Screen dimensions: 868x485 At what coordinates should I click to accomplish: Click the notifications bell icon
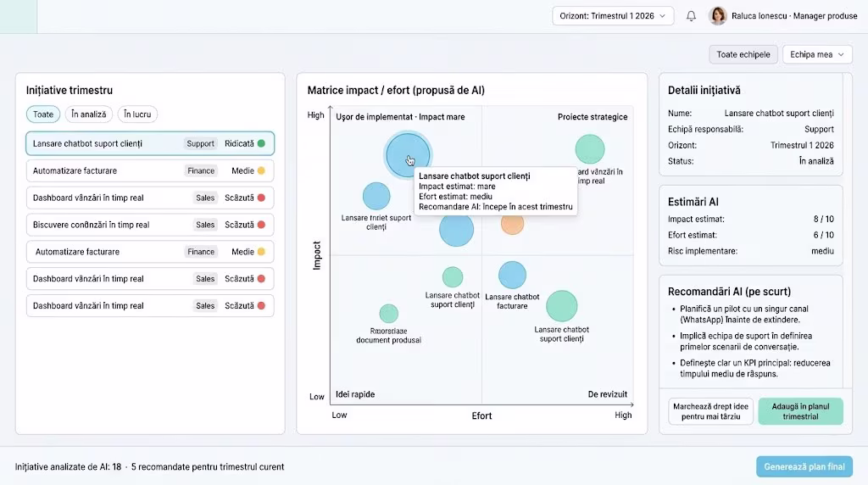(x=691, y=16)
